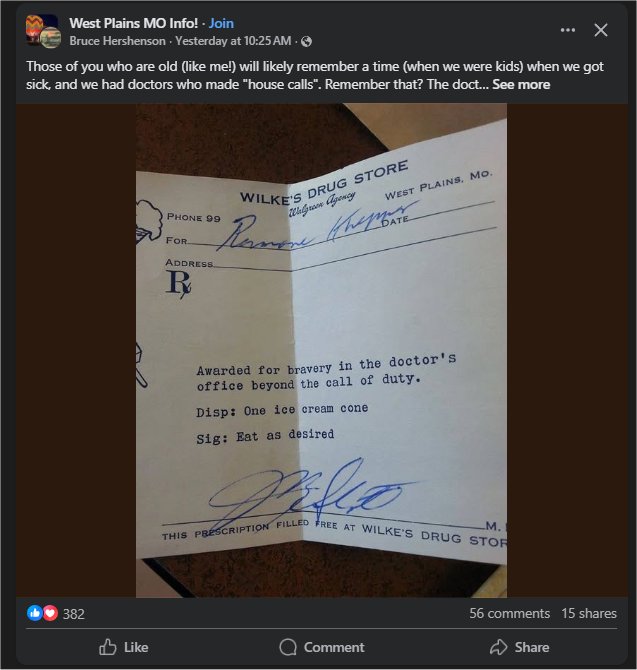
Task: Join the West Plains MO Info group
Action: (221, 23)
